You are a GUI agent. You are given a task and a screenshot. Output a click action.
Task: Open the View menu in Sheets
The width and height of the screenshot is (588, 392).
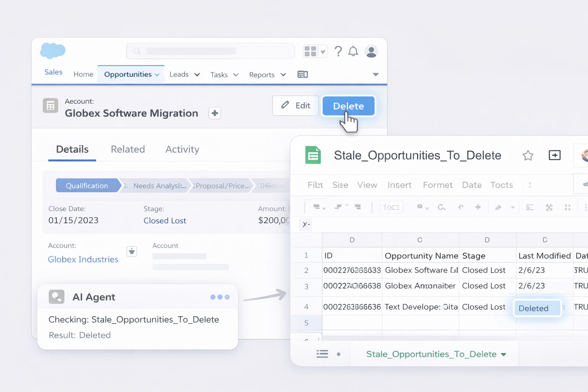tap(367, 185)
